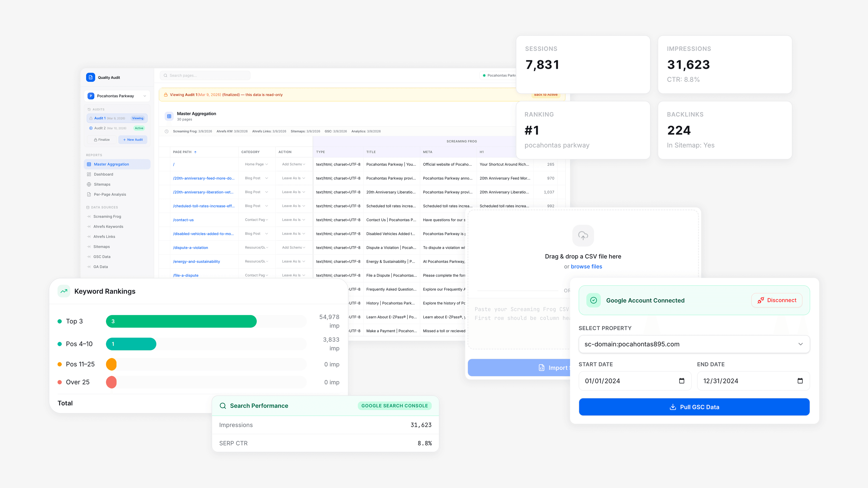Click the Search Performance magnifier icon

(x=223, y=406)
